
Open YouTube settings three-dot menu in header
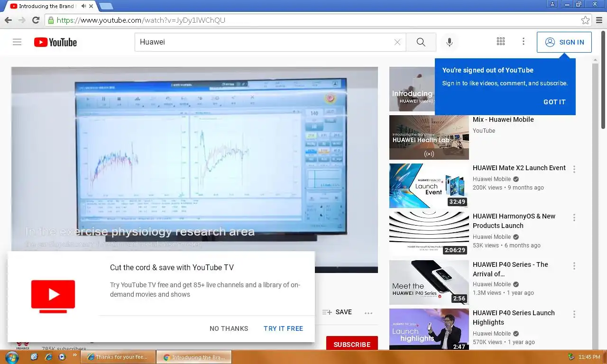(524, 42)
